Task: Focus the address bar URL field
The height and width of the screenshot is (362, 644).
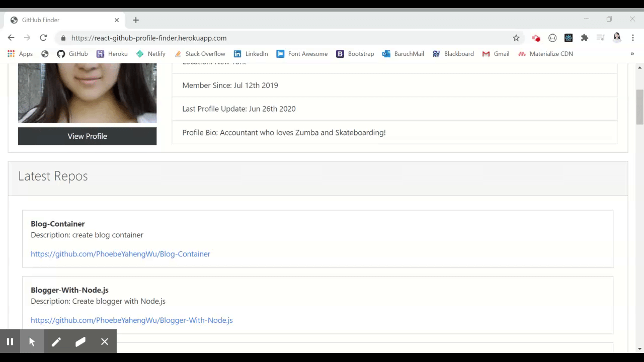Action: click(x=289, y=38)
